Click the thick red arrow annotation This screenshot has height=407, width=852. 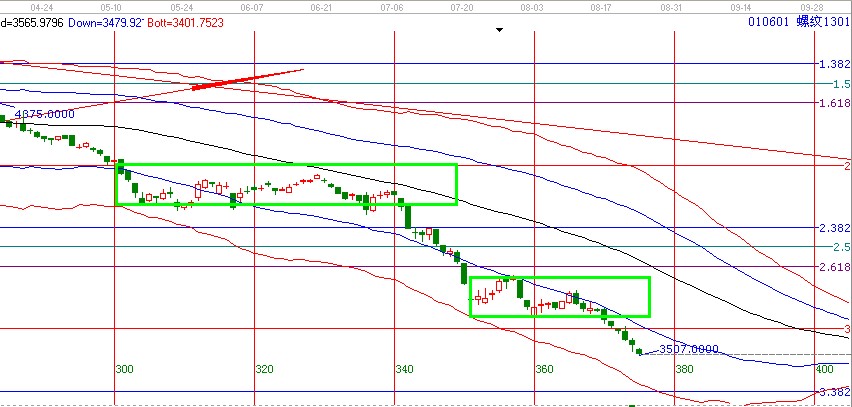click(247, 79)
